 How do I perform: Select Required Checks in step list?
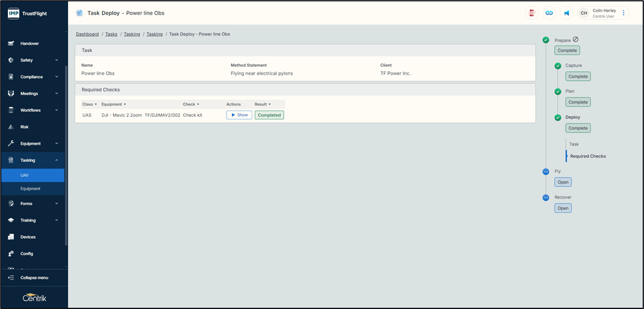point(588,156)
